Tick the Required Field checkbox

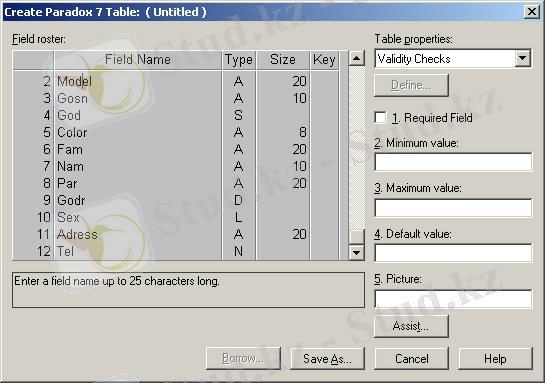381,118
